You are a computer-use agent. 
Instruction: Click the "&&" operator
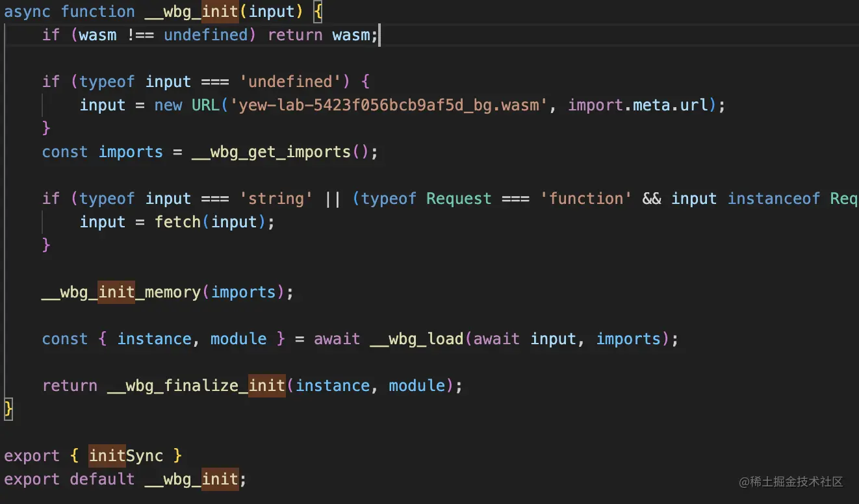tap(652, 199)
